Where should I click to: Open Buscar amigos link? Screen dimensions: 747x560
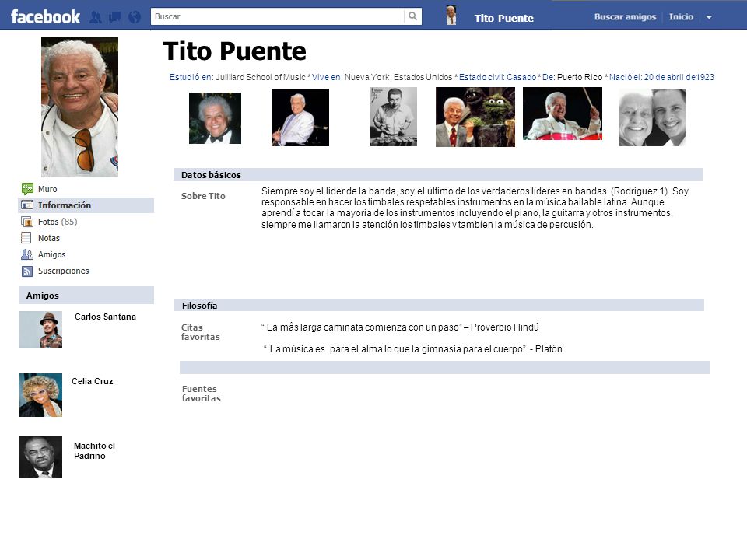(x=625, y=16)
